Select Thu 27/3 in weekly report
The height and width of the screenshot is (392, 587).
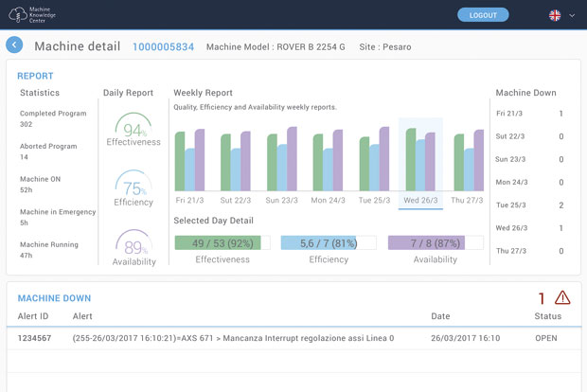(467, 201)
